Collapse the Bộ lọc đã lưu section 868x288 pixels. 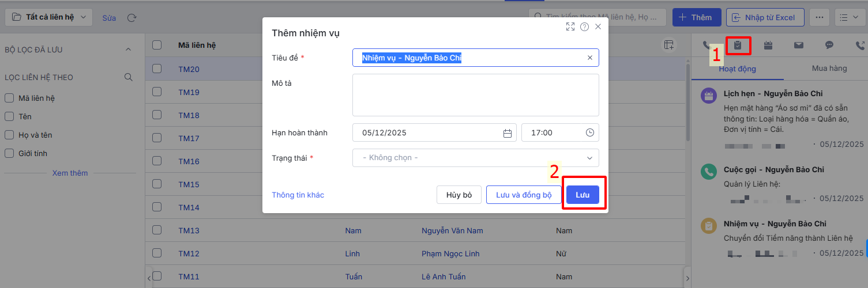pos(128,50)
